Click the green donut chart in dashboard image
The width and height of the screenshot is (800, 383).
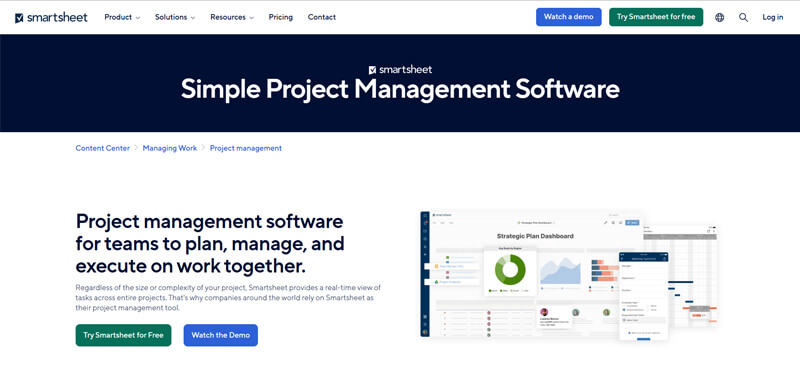click(510, 269)
